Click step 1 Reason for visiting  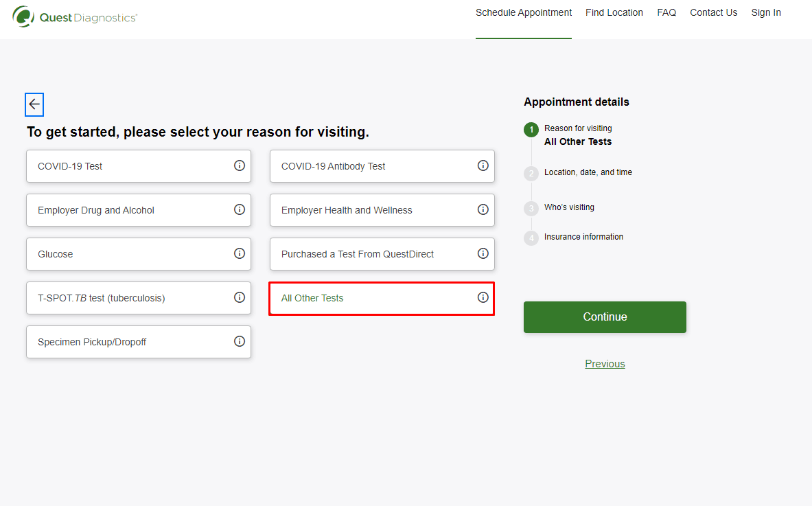click(568, 135)
